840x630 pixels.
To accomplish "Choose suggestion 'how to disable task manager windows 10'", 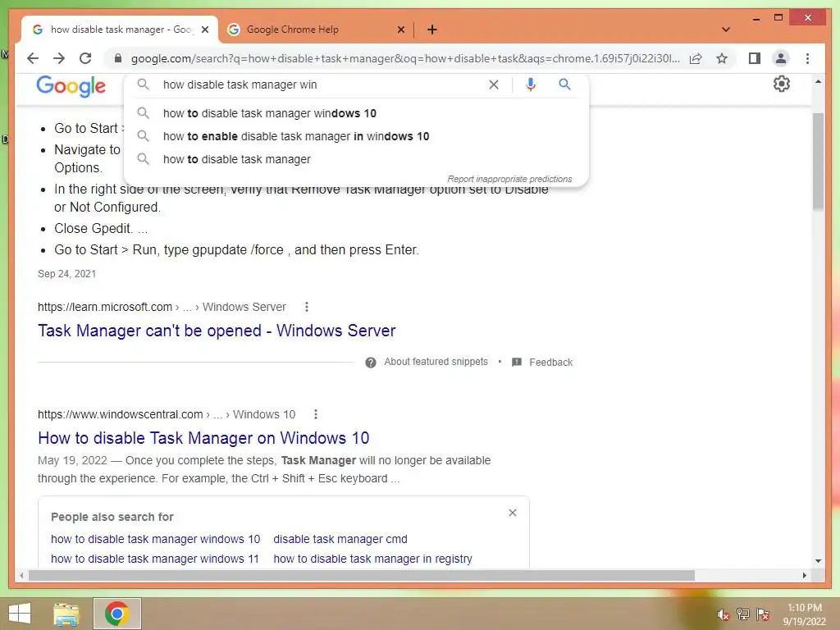I will click(356, 113).
